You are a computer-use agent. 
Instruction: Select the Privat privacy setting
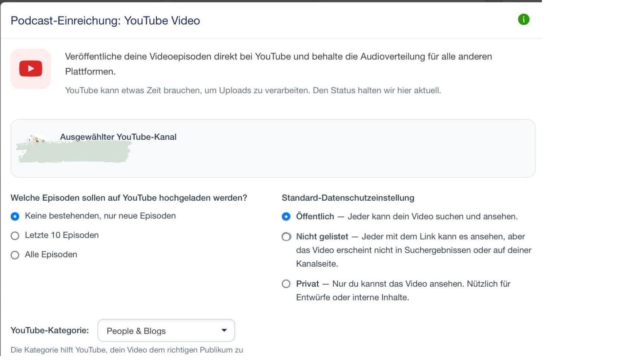coord(286,284)
